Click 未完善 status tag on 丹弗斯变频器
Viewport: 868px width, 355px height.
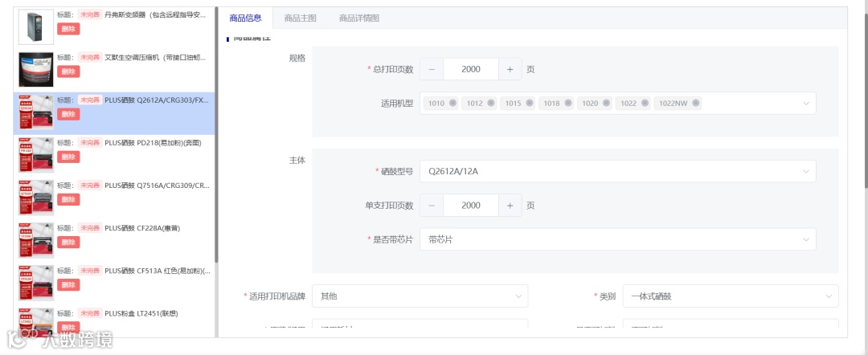pyautogui.click(x=90, y=15)
